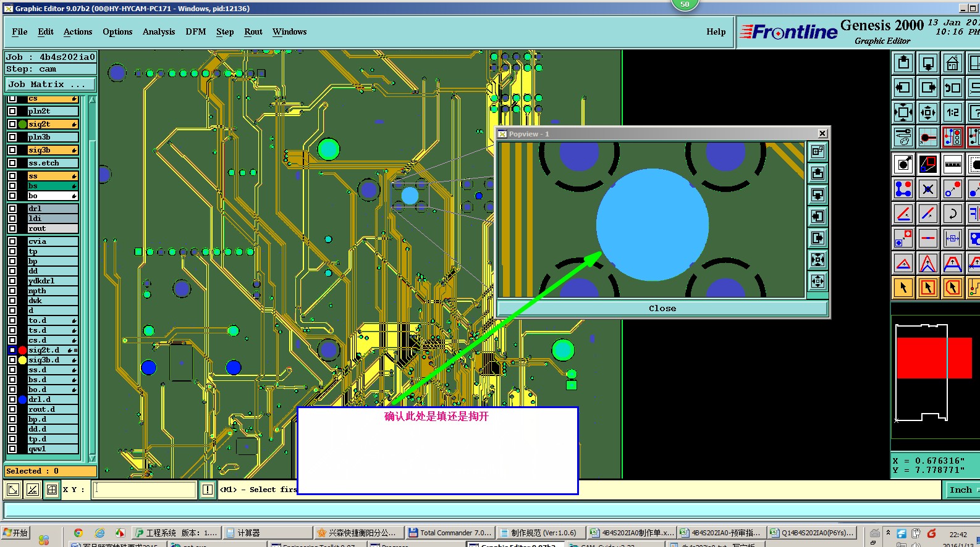Select the polygon area select tool
Screen dimensions: 980x547
953,288
